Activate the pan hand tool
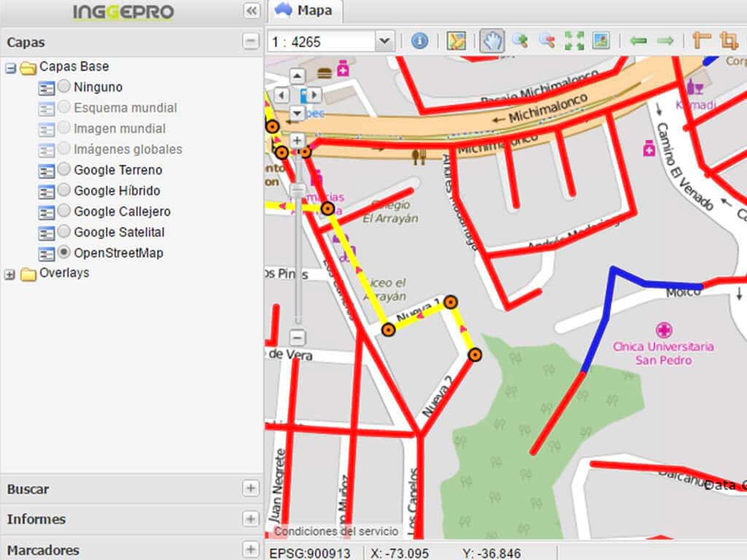The height and width of the screenshot is (560, 747). pos(491,41)
